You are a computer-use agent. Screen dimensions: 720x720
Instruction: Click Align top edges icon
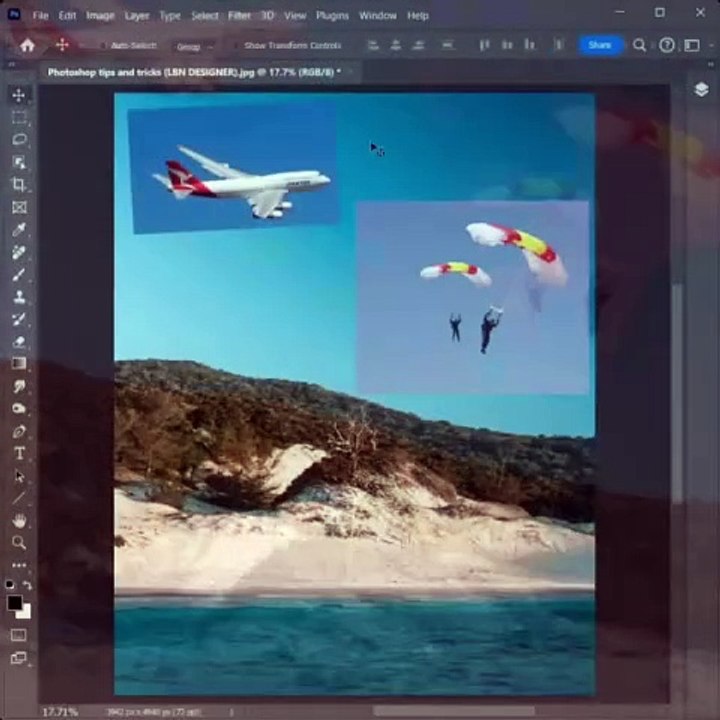484,45
